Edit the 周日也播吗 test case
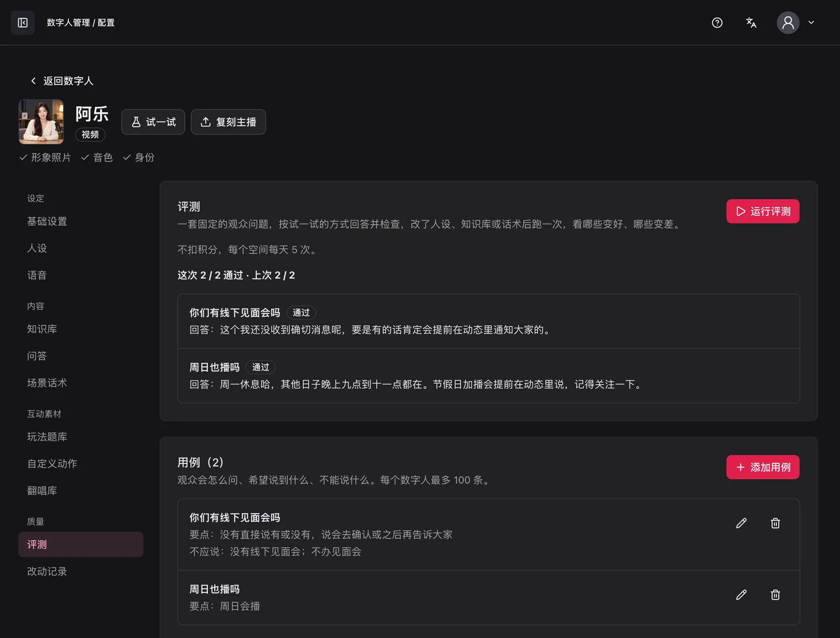The width and height of the screenshot is (840, 638). tap(741, 594)
